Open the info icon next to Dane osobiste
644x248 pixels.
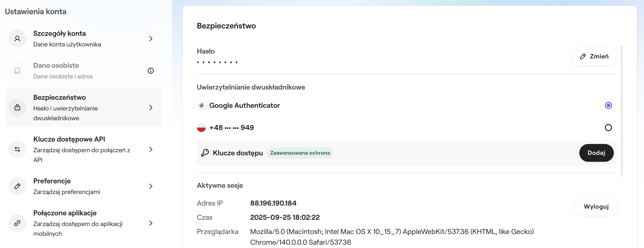point(150,71)
